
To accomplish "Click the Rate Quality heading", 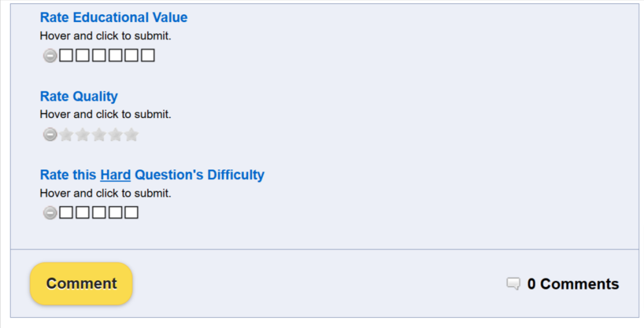I will pos(79,96).
